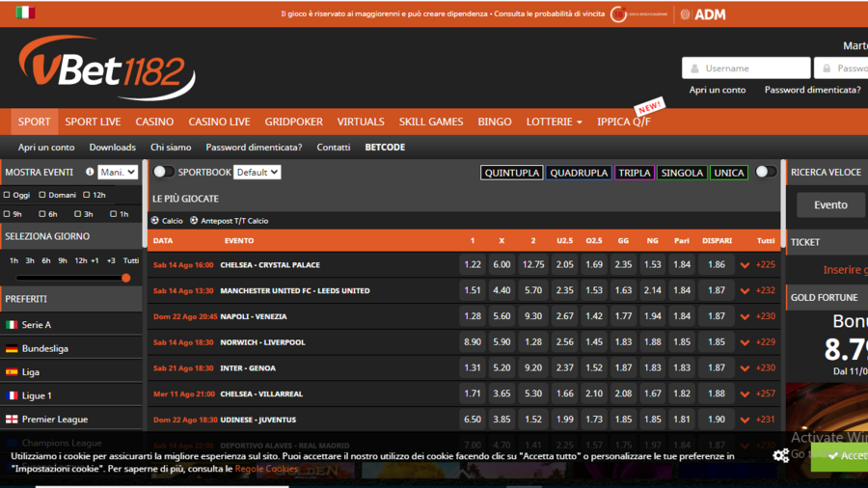
Task: Click the 18+ responsible gaming badge
Action: pyautogui.click(x=618, y=14)
